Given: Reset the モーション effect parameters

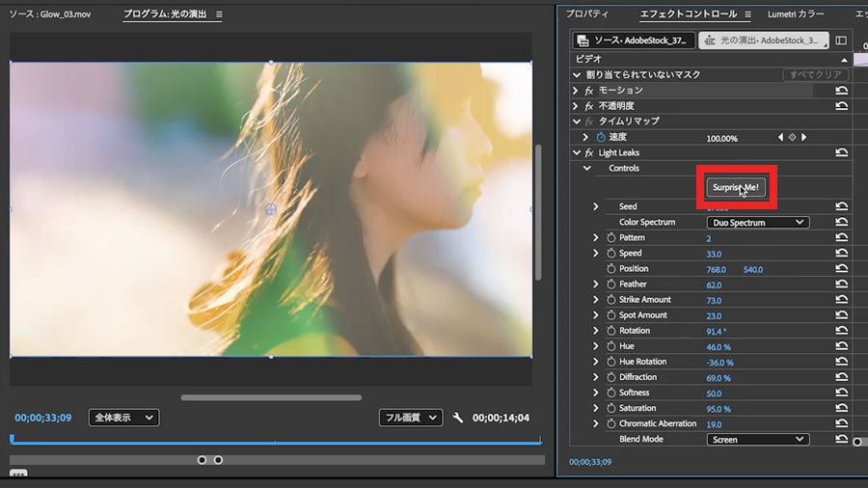Looking at the screenshot, I should (x=841, y=91).
